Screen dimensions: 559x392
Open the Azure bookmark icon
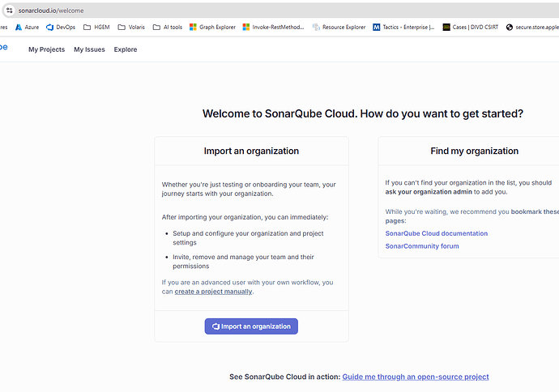point(18,27)
